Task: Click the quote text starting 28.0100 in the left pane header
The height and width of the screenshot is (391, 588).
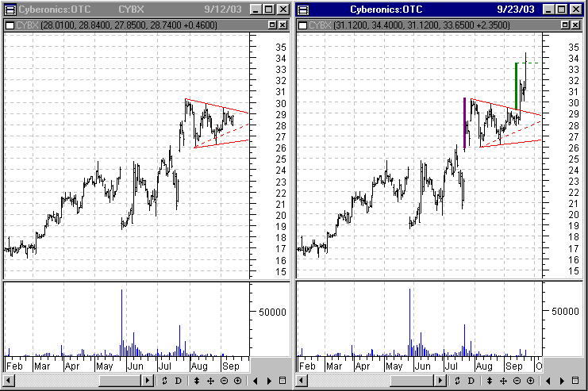Action: 129,25
